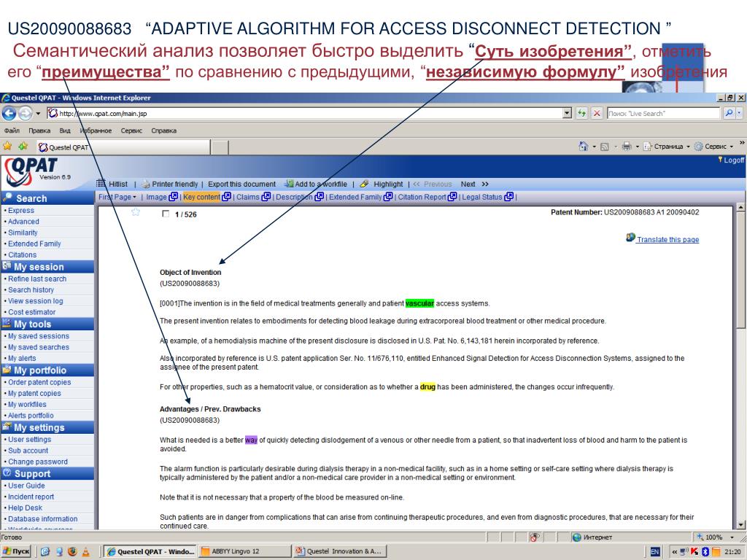This screenshot has height=560, width=747.
Task: Click in the browser address bar
Action: 305,113
